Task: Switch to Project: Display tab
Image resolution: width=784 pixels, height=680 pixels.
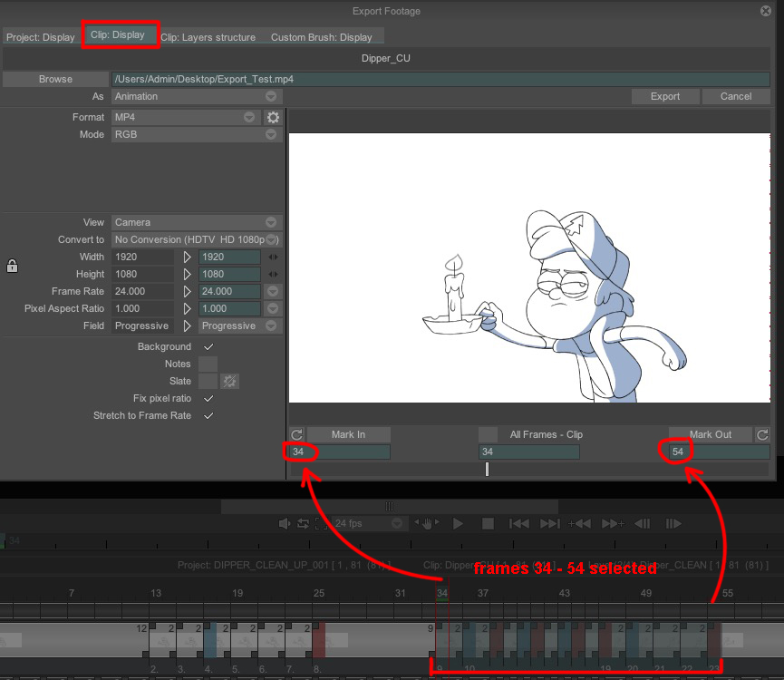Action: pos(41,37)
